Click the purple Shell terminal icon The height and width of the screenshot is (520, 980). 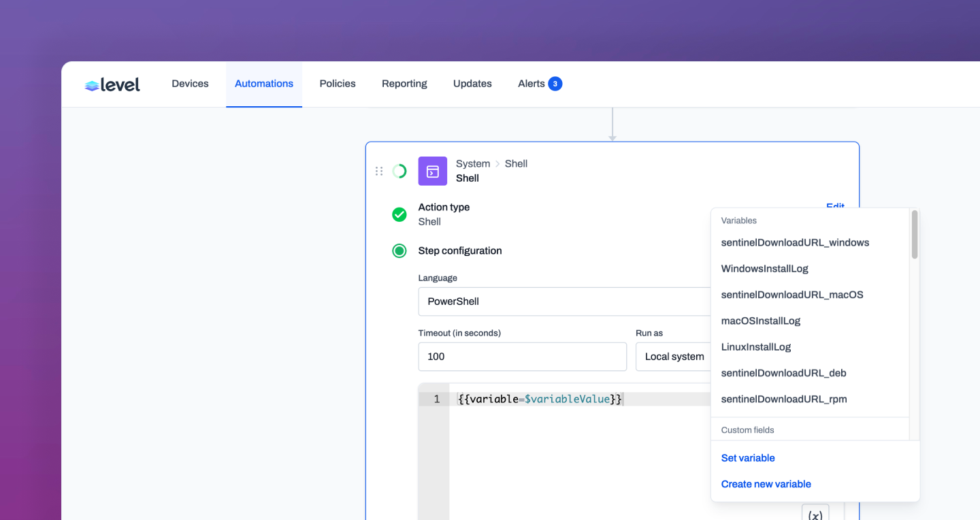(x=433, y=172)
